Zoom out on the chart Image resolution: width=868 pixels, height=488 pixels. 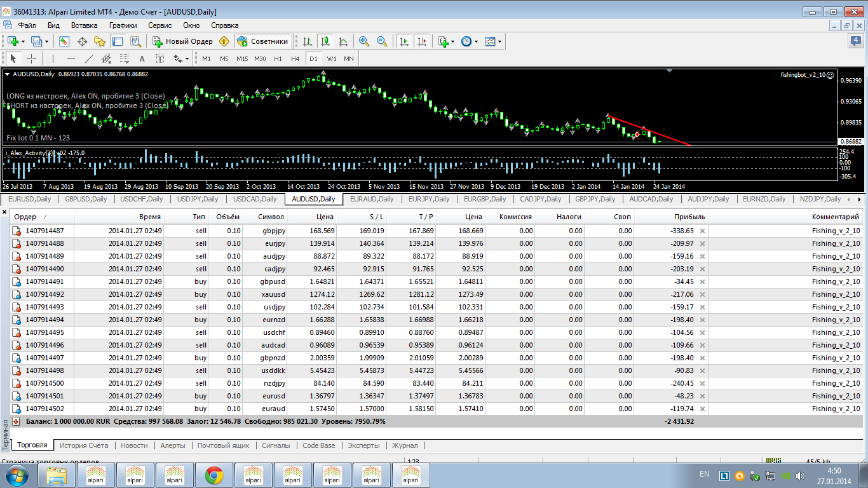tap(382, 41)
